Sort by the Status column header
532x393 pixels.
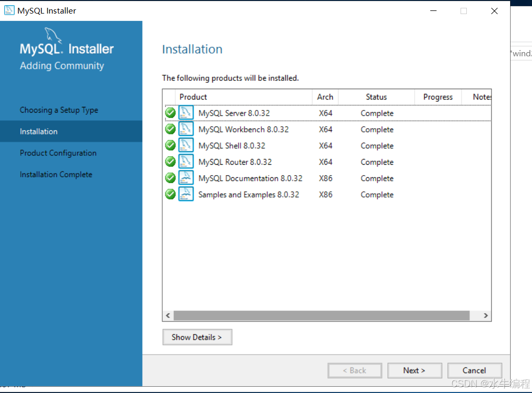tap(376, 97)
